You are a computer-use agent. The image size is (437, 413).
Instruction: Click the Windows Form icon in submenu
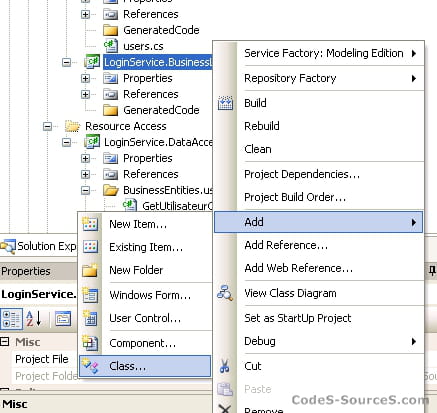(90, 295)
